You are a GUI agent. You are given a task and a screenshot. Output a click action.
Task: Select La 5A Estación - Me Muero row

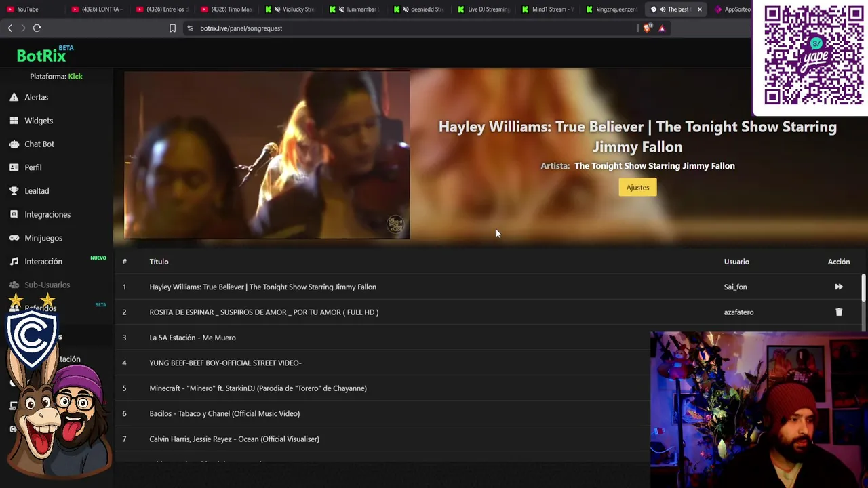(x=193, y=338)
